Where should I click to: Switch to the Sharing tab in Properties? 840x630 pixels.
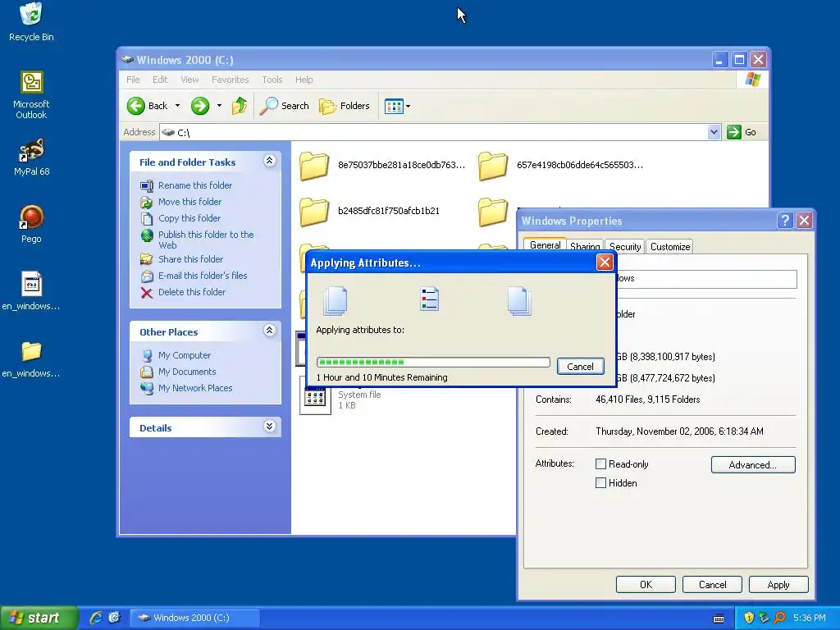point(584,246)
